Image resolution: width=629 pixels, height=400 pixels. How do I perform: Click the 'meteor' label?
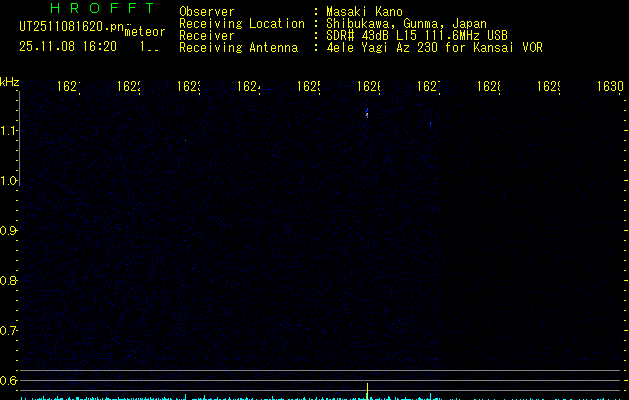click(145, 32)
